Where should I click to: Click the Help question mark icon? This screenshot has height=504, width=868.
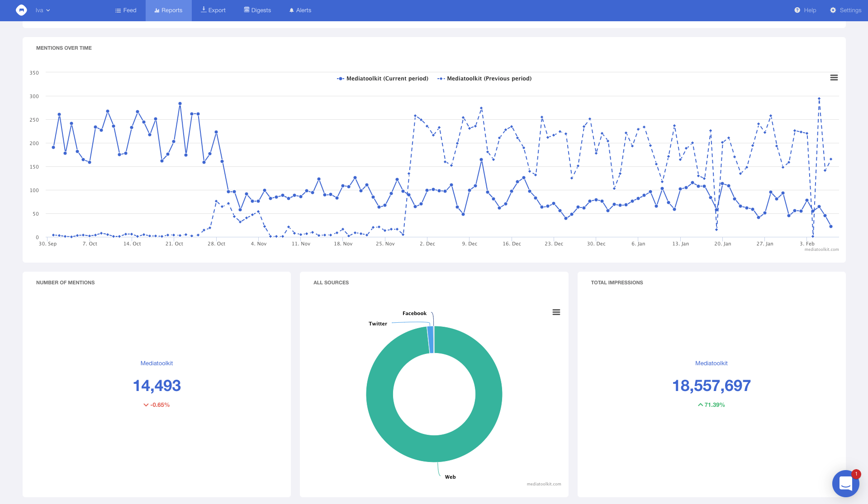[797, 10]
